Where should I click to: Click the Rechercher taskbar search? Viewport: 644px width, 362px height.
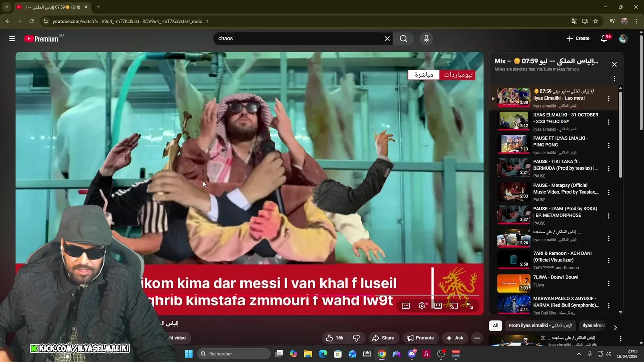point(233,354)
